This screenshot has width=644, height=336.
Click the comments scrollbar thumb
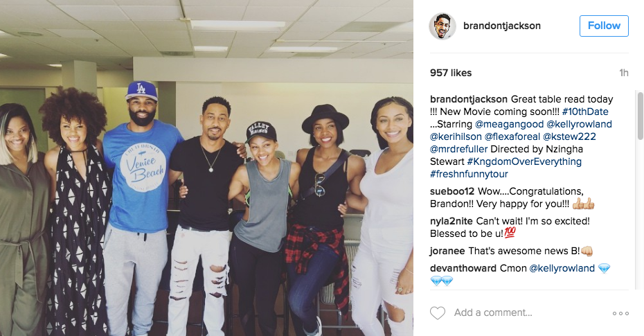pyautogui.click(x=640, y=116)
